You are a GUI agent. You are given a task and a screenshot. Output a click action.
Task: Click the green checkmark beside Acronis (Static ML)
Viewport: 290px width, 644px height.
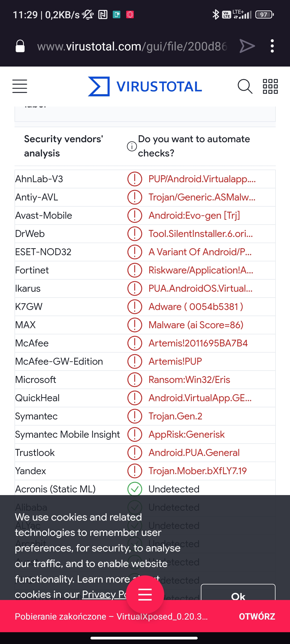pyautogui.click(x=135, y=489)
